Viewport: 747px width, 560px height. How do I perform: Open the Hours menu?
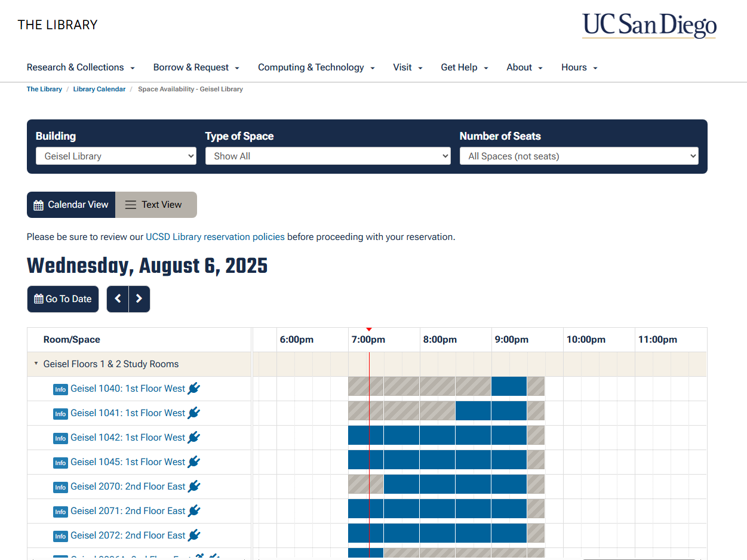(x=579, y=67)
